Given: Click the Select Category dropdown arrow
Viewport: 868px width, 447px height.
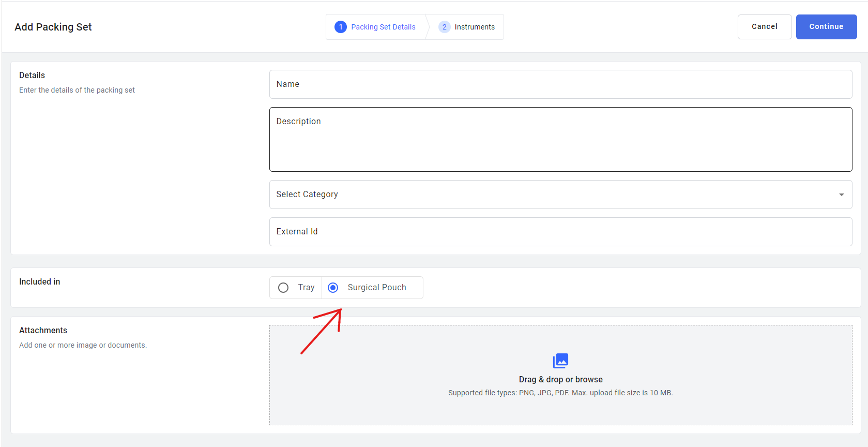Looking at the screenshot, I should pos(841,195).
